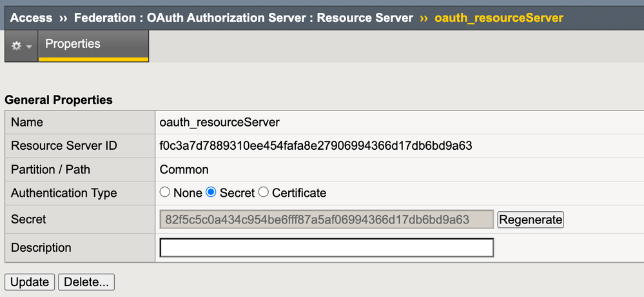The height and width of the screenshot is (297, 644).
Task: Regenerate the resource server secret
Action: 531,220
